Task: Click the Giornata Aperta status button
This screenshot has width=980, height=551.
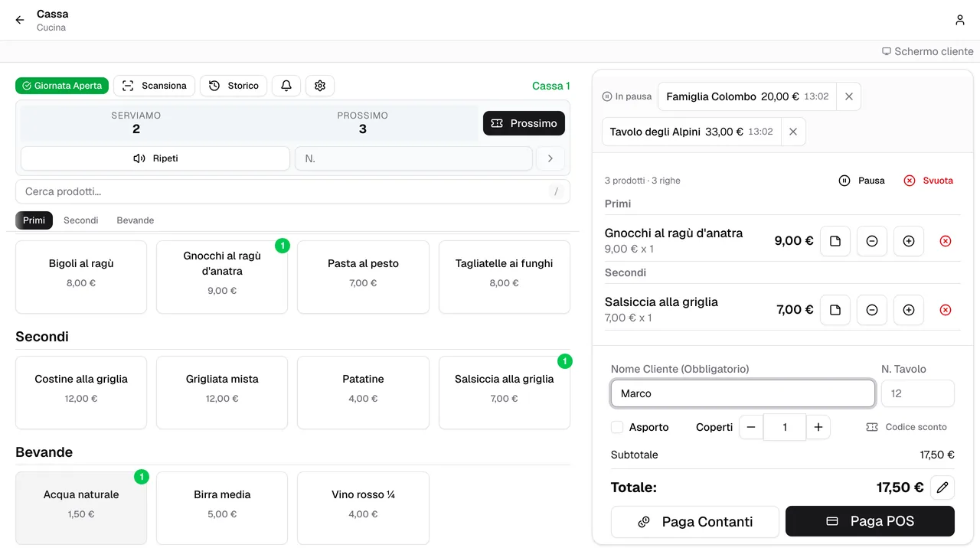Action: click(x=62, y=86)
